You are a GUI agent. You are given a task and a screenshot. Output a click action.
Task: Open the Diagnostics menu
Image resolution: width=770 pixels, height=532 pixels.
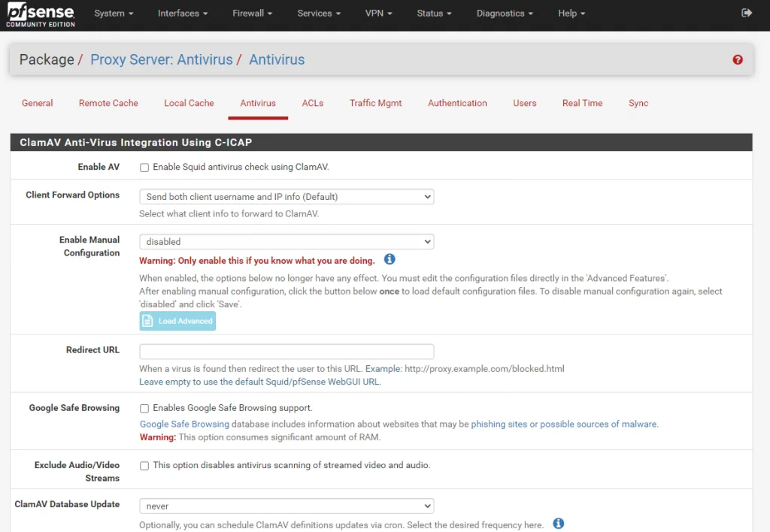point(505,14)
